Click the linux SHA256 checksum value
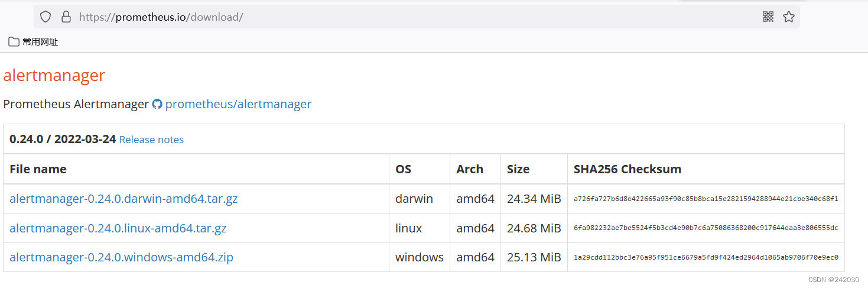 [x=706, y=228]
